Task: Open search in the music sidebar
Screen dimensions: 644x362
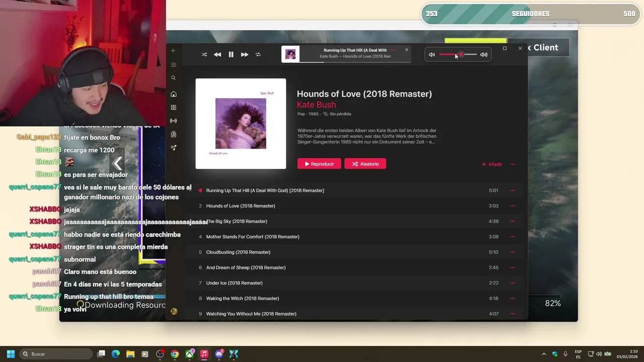Action: click(174, 78)
